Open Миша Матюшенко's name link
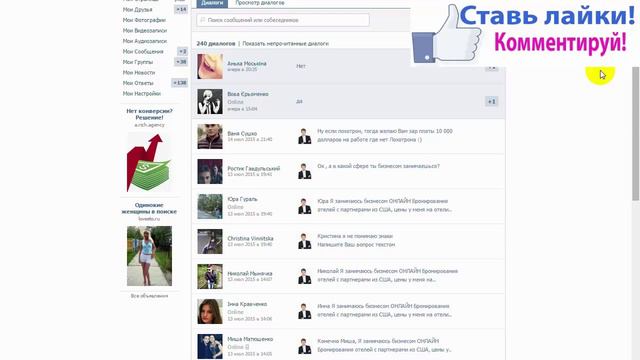Viewport: 640px width, 360px height. tap(250, 339)
